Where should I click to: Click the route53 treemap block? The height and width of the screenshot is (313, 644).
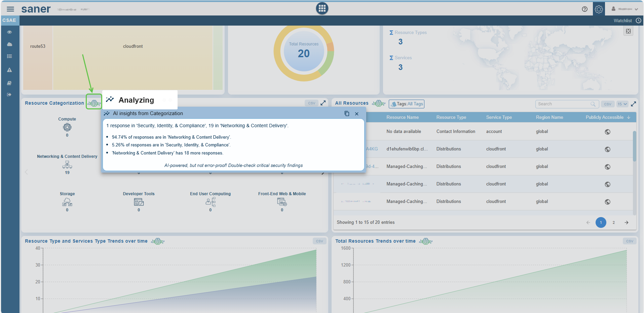click(x=38, y=57)
